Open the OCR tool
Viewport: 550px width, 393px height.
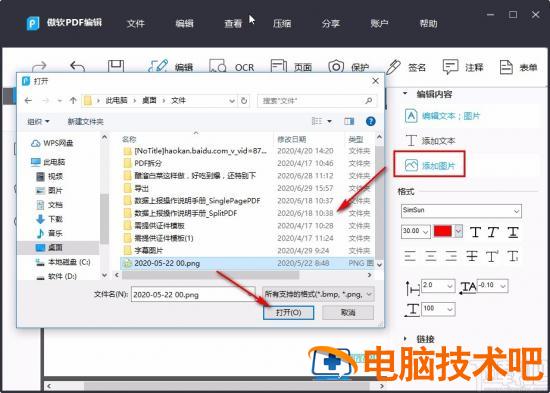[x=232, y=67]
